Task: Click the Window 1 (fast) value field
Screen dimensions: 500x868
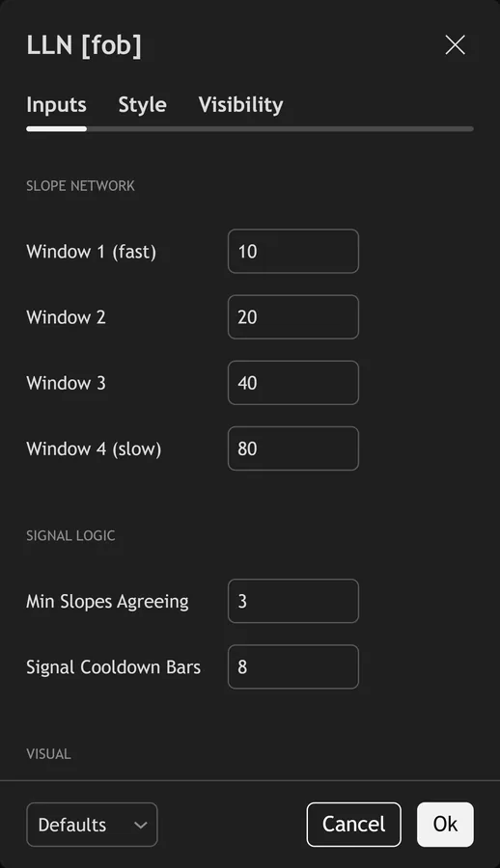Action: click(293, 252)
